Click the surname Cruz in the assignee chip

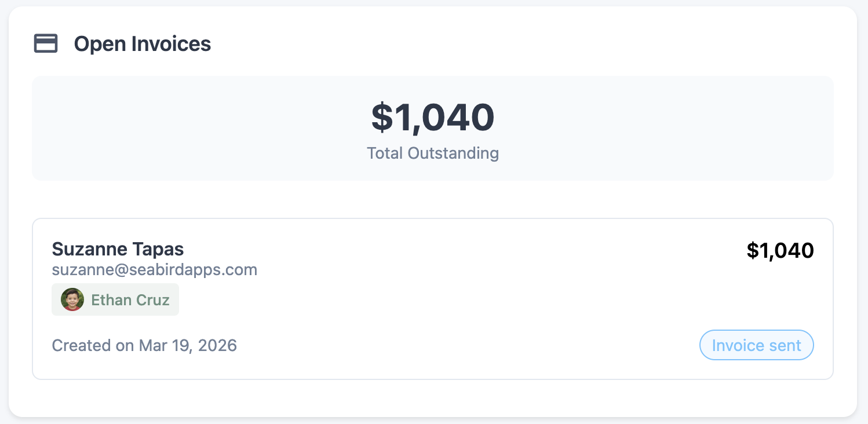point(153,300)
